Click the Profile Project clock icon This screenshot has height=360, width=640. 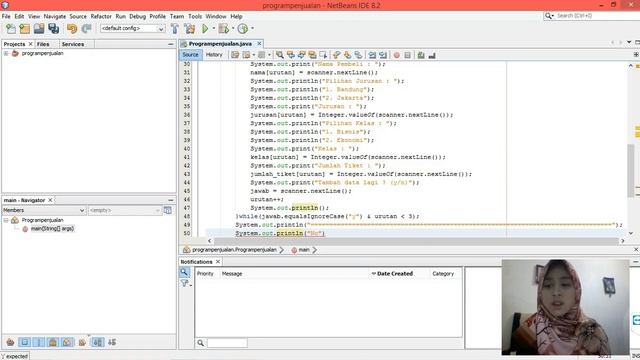(x=242, y=29)
